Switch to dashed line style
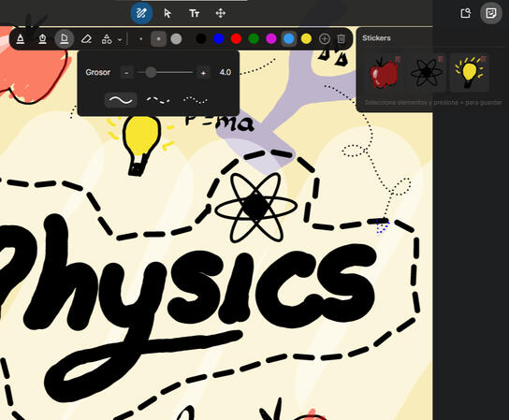The height and width of the screenshot is (420, 509). (158, 100)
